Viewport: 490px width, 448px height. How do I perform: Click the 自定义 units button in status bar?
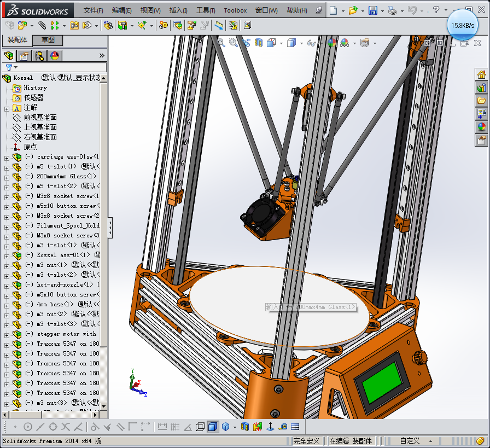click(410, 440)
